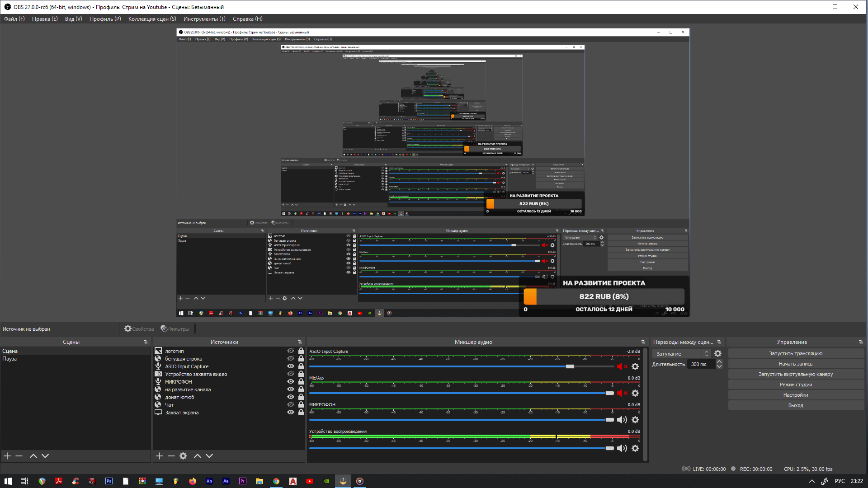Image resolution: width=868 pixels, height=488 pixels.
Task: Move selected source up with arrow
Action: coord(198,456)
